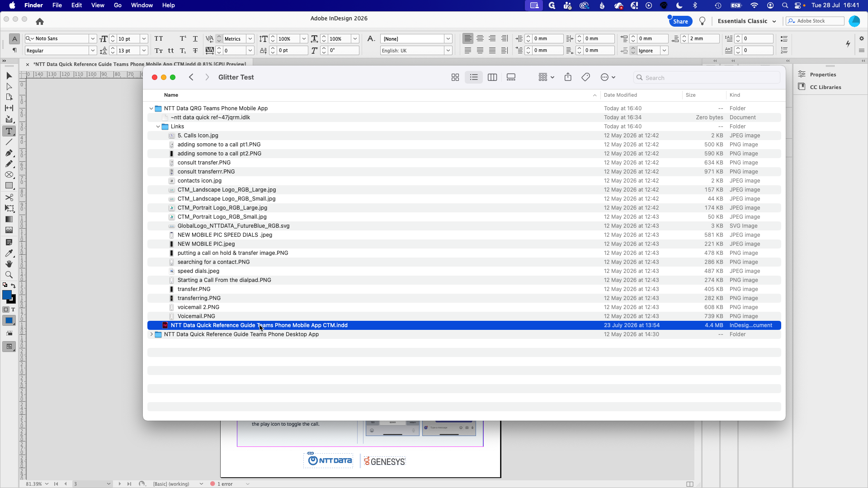
Task: Switch Finder to icon view
Action: click(455, 77)
